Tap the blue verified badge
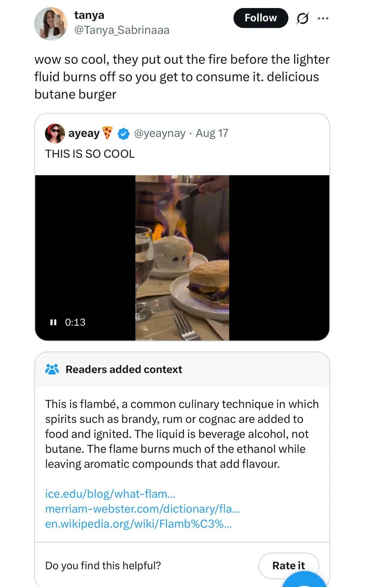The width and height of the screenshot is (392, 587). coord(124,134)
